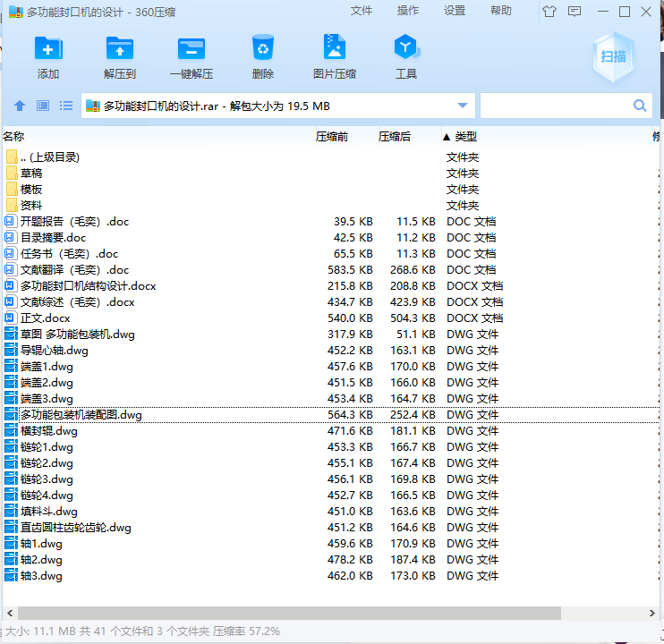
Task: Select file 目录摘要.doc
Action: [x=331, y=237]
